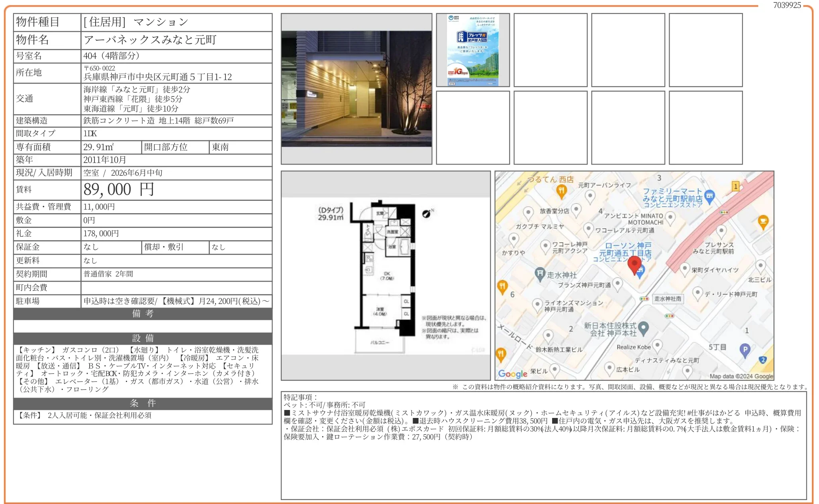
Task: Click the blue station icon at ファミリーマート みなと元町駅前
Action: 709,196
